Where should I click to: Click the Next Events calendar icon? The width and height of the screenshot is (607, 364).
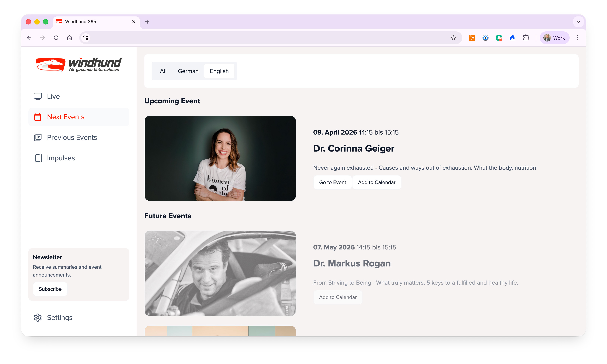[x=38, y=117]
